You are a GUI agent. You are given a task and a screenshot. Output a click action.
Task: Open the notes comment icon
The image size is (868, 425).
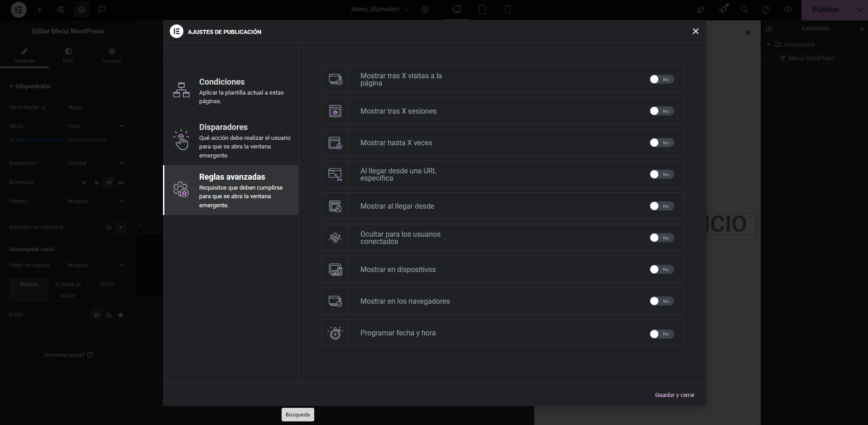pos(102,10)
